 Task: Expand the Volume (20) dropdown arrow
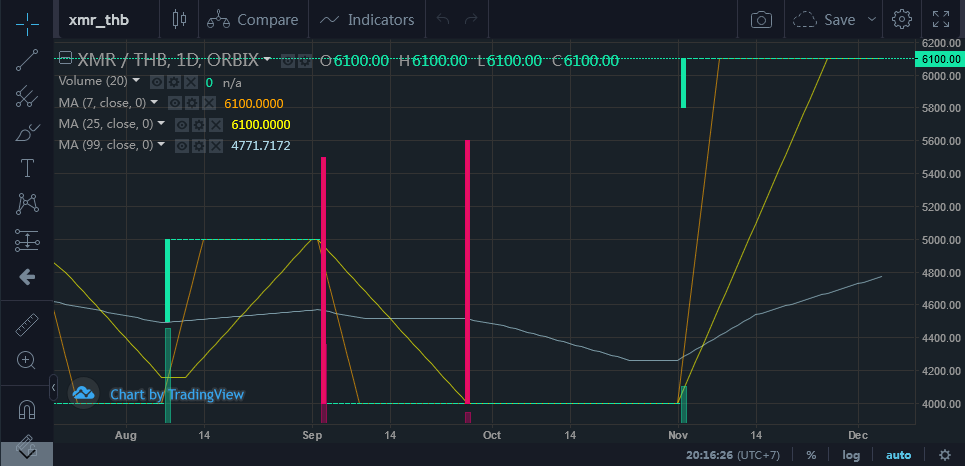point(136,81)
